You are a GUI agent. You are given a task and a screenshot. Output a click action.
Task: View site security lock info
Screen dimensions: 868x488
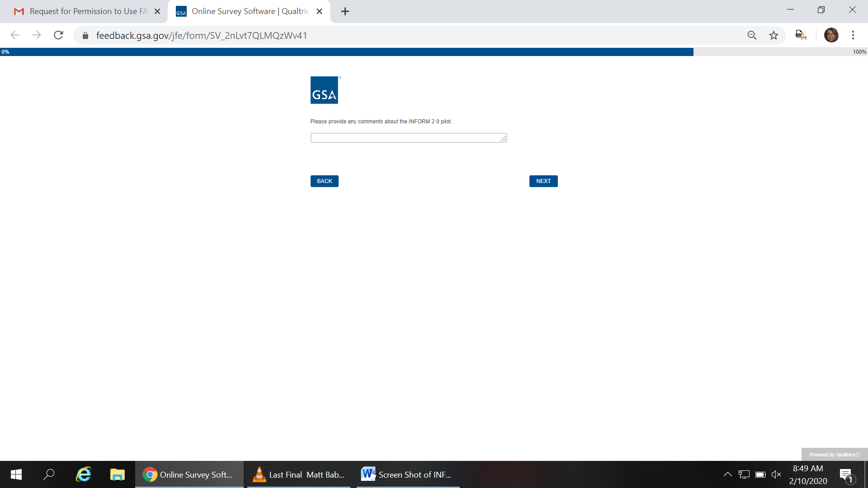85,35
